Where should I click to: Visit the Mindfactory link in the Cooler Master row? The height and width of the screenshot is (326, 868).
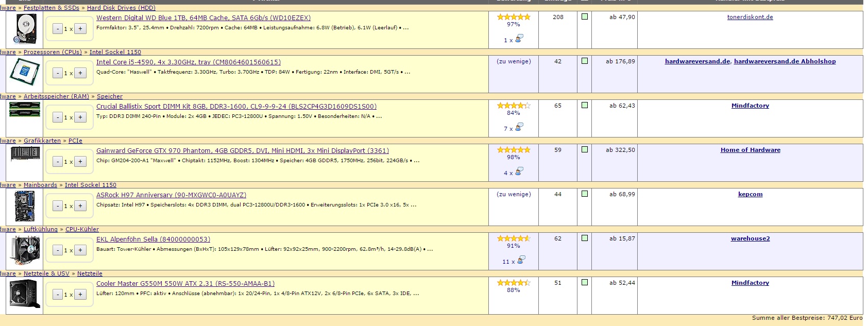(x=750, y=283)
